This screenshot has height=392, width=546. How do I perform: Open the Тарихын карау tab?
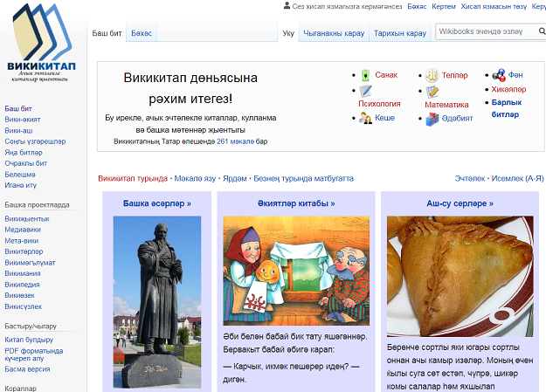tap(400, 33)
